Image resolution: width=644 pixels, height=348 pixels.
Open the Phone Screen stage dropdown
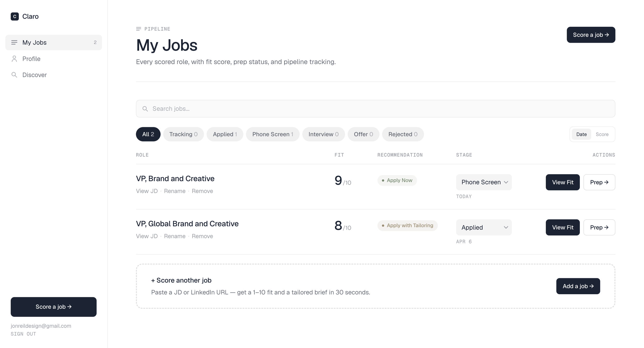point(484,182)
